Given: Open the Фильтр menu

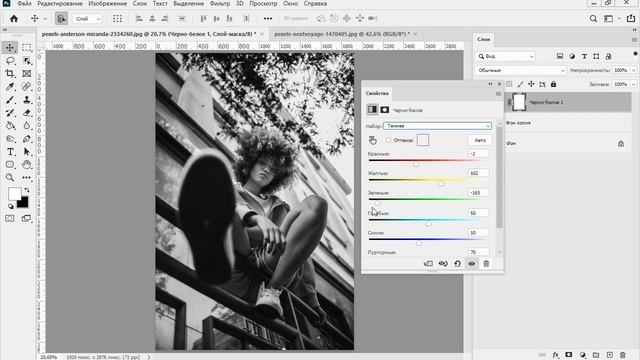Looking at the screenshot, I should 220,3.
